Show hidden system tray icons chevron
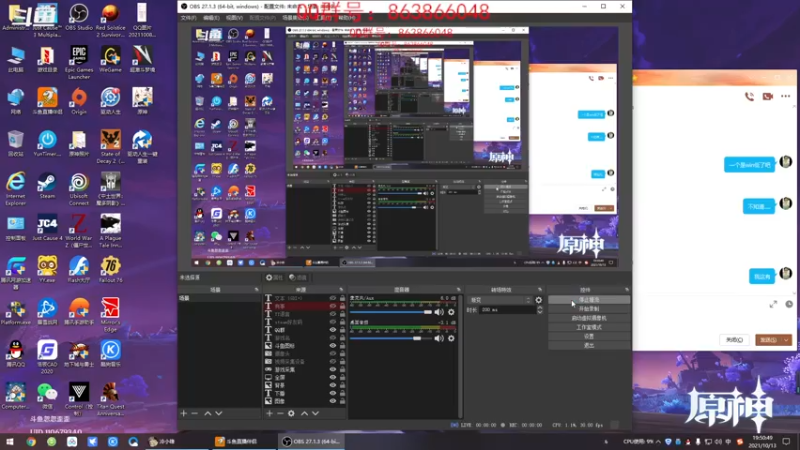 point(658,442)
